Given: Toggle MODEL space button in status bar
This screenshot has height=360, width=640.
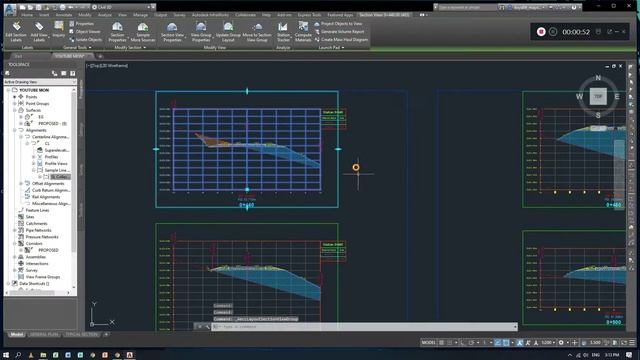Looking at the screenshot, I should pos(428,342).
